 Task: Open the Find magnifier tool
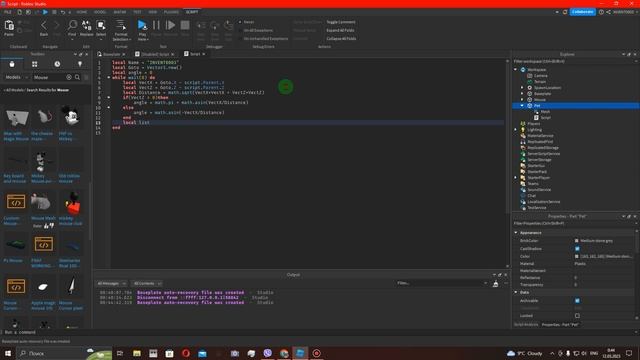pos(72,25)
